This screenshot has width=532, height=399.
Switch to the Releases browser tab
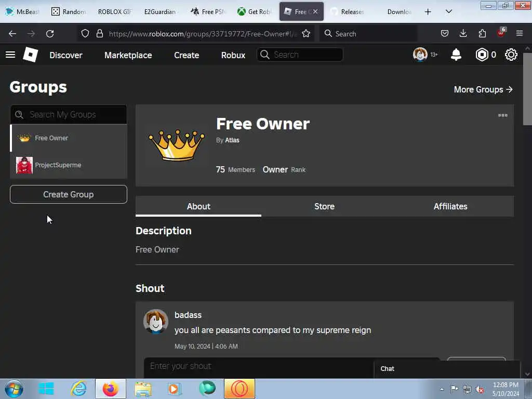[x=347, y=11]
